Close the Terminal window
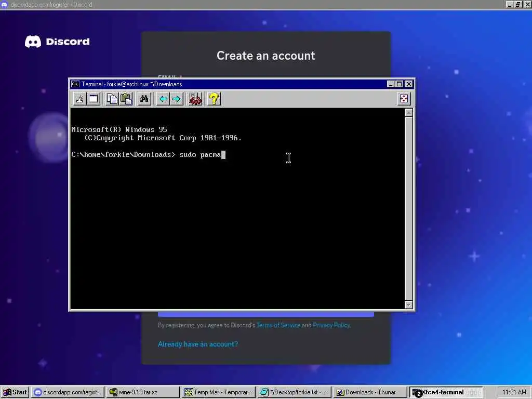 (x=409, y=84)
